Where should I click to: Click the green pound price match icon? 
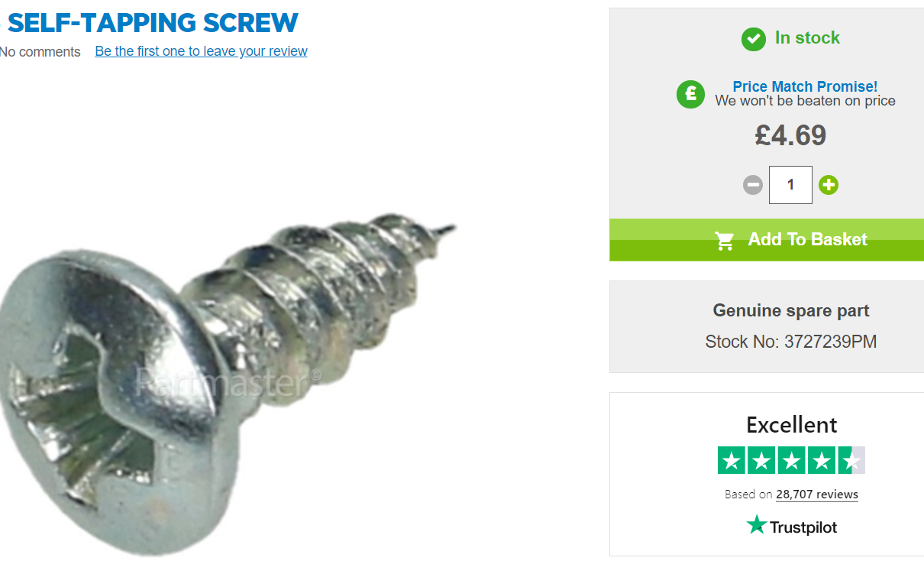(691, 94)
